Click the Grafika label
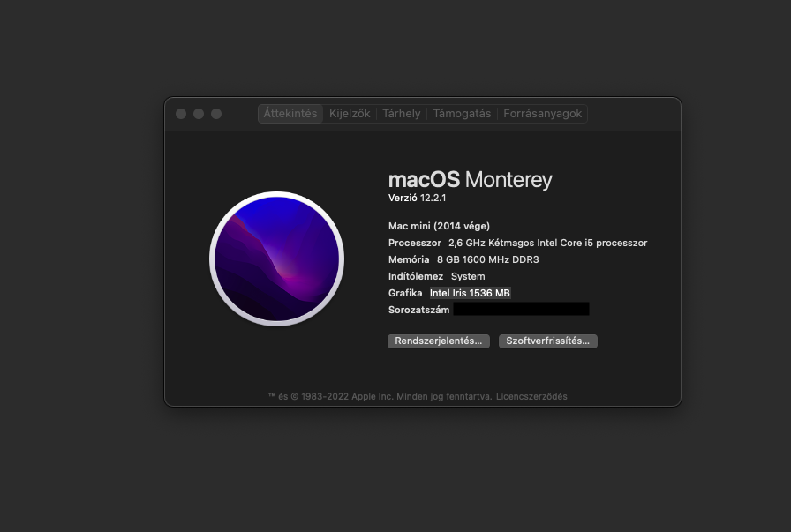 [405, 293]
